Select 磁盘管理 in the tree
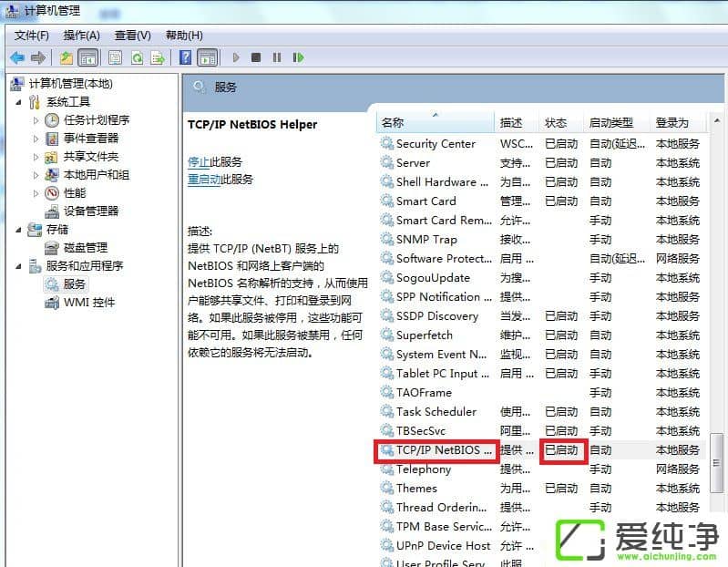This screenshot has width=728, height=567. [x=85, y=248]
